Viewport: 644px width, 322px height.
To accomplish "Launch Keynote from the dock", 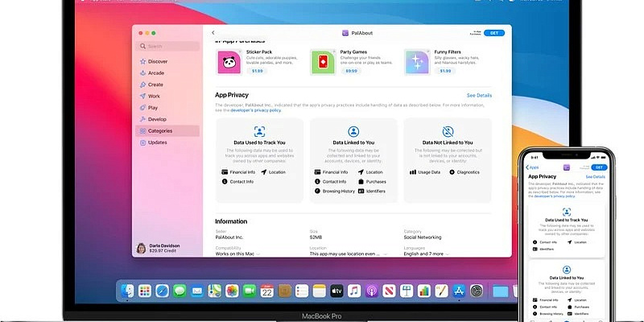I will tap(407, 291).
